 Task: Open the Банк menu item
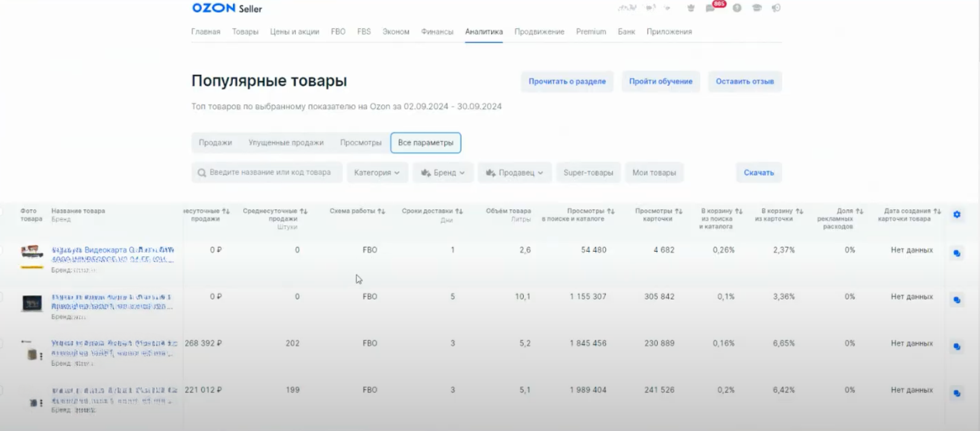click(626, 31)
